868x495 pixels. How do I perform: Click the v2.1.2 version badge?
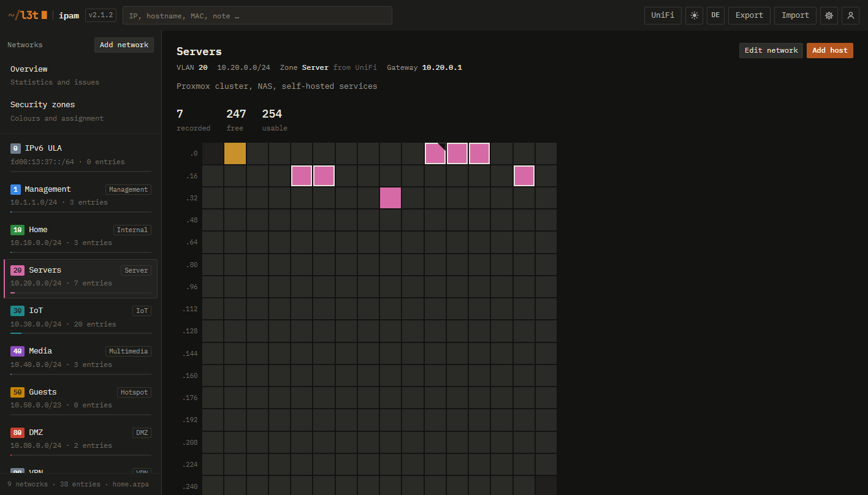tap(101, 15)
